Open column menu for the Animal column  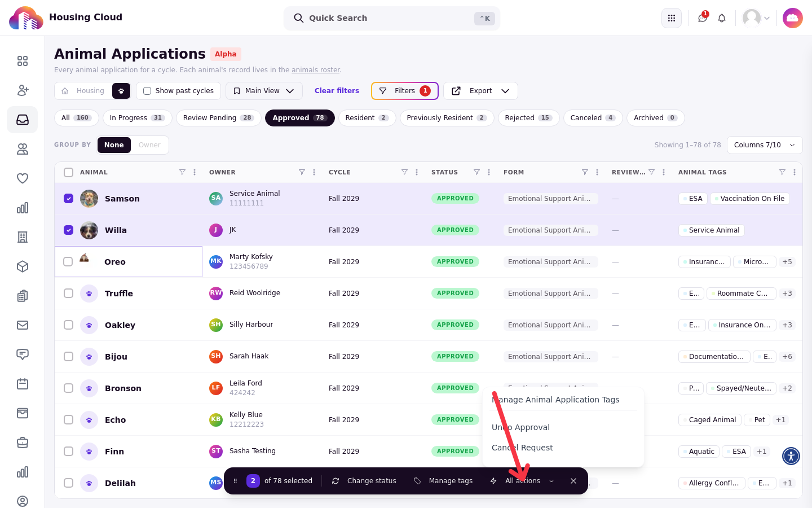tap(195, 172)
